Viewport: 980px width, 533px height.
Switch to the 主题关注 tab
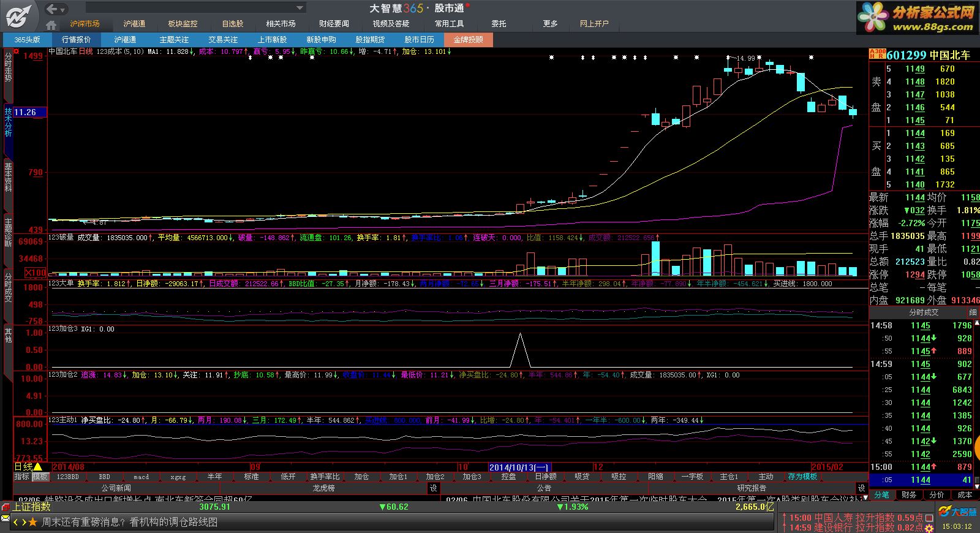click(x=174, y=40)
